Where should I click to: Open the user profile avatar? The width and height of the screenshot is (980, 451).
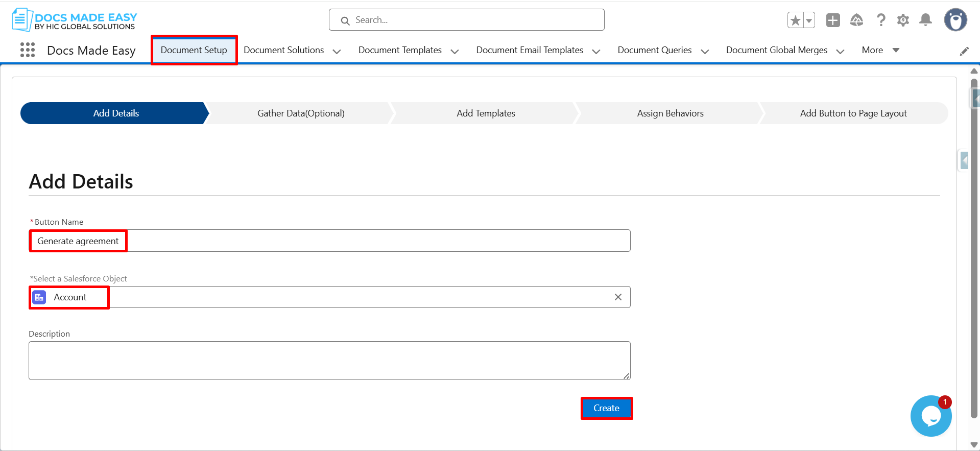click(x=955, y=20)
